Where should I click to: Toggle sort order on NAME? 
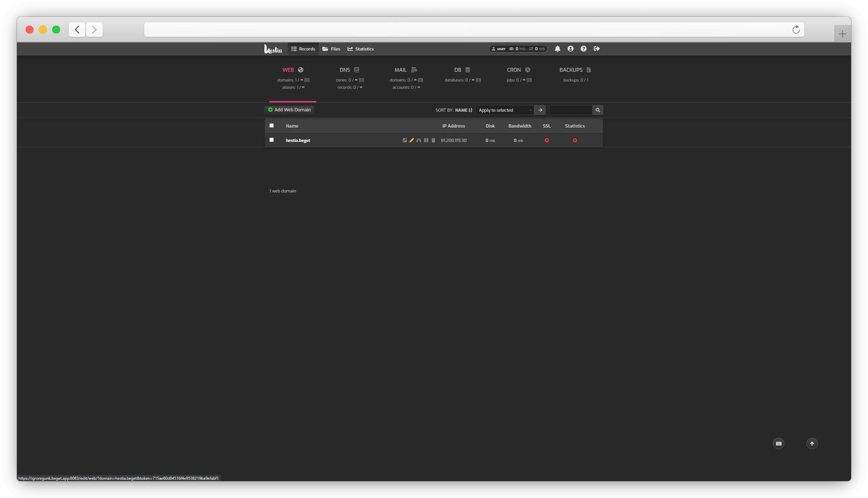tap(464, 110)
